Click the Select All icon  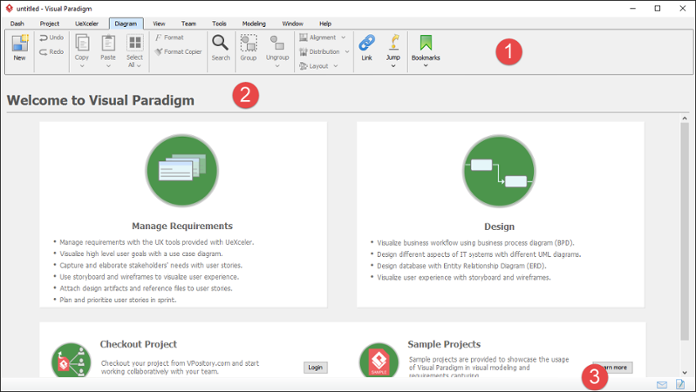tap(135, 43)
